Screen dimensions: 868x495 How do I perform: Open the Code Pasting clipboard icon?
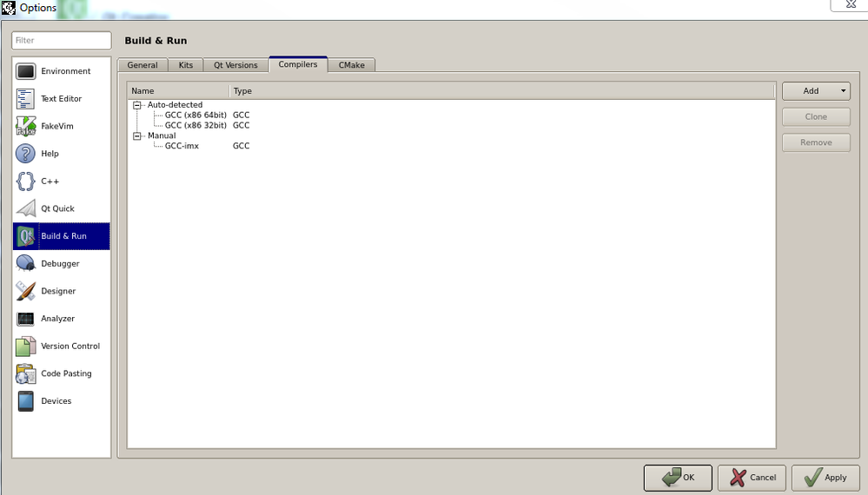click(x=25, y=374)
